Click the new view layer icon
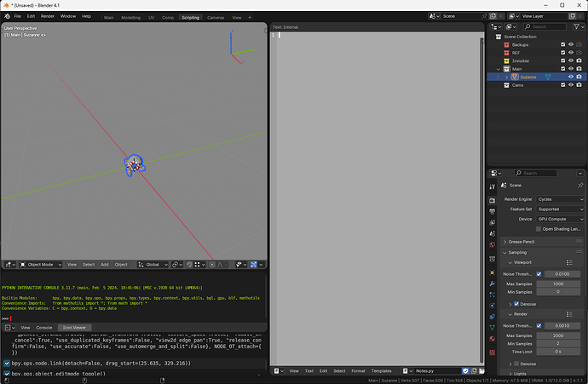The width and height of the screenshot is (588, 384). [573, 16]
